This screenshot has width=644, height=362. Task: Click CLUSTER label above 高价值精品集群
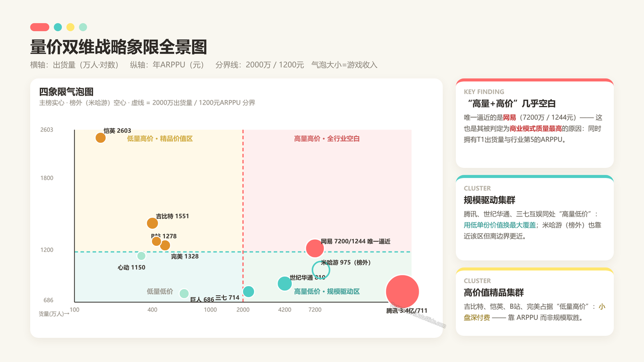(x=477, y=281)
